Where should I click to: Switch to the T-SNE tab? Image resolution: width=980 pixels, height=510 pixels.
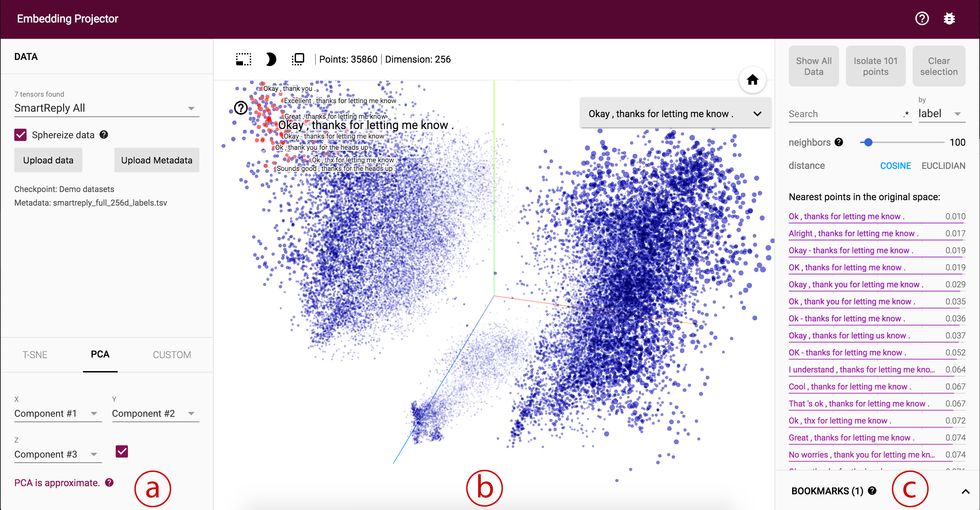pos(35,355)
